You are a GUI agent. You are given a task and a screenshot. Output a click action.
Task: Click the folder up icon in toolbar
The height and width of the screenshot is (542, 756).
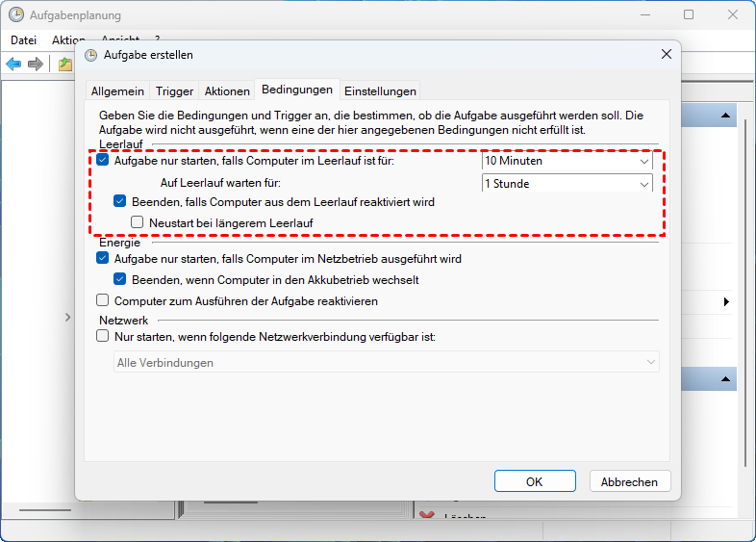pyautogui.click(x=64, y=64)
